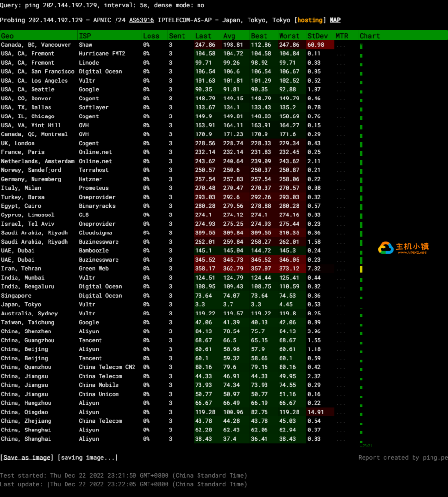Screen dimensions: 448x497
Task: Open MTR dots for the USA, Fremont Linode row
Action: coord(342,63)
